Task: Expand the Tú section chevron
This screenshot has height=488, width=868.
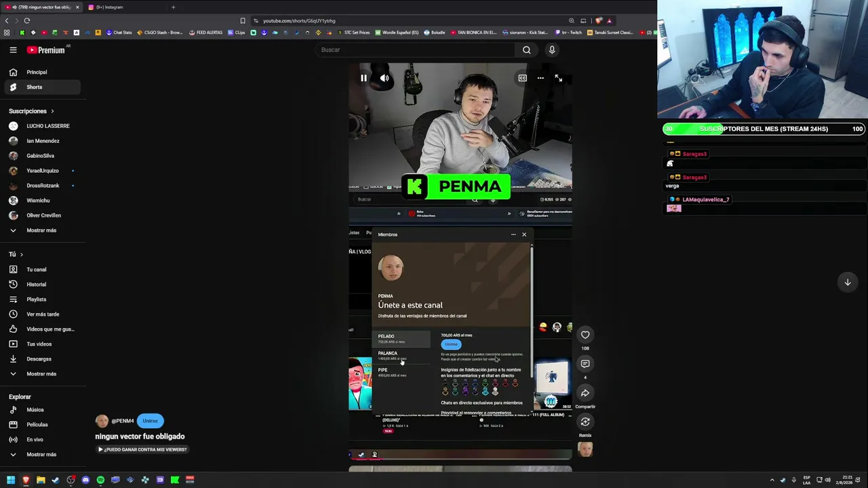Action: pos(21,254)
